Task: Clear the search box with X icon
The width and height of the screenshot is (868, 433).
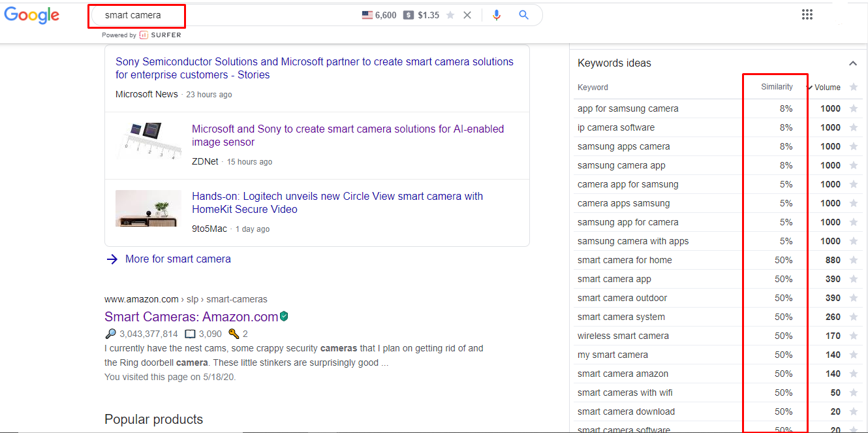Action: tap(467, 15)
